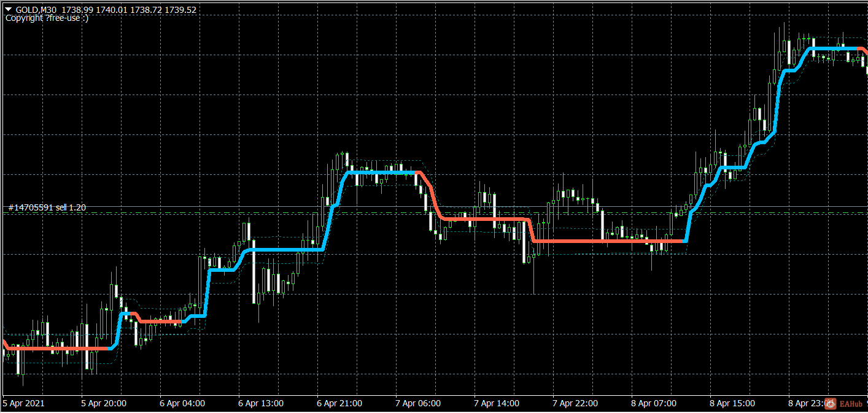868x413 pixels.
Task: Click the GOLD,M30 chart title prices
Action: 106,10
